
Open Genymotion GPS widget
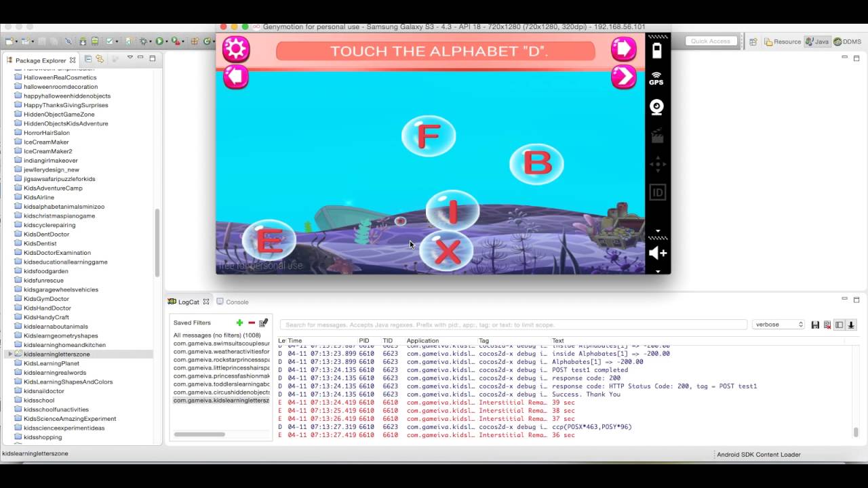tap(656, 79)
